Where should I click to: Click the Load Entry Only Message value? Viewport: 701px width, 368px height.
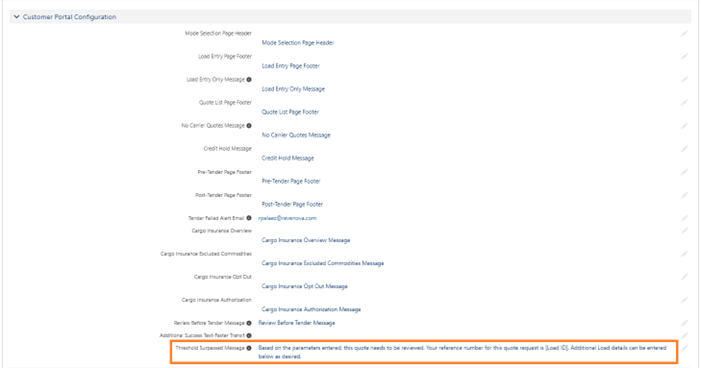[x=293, y=89]
